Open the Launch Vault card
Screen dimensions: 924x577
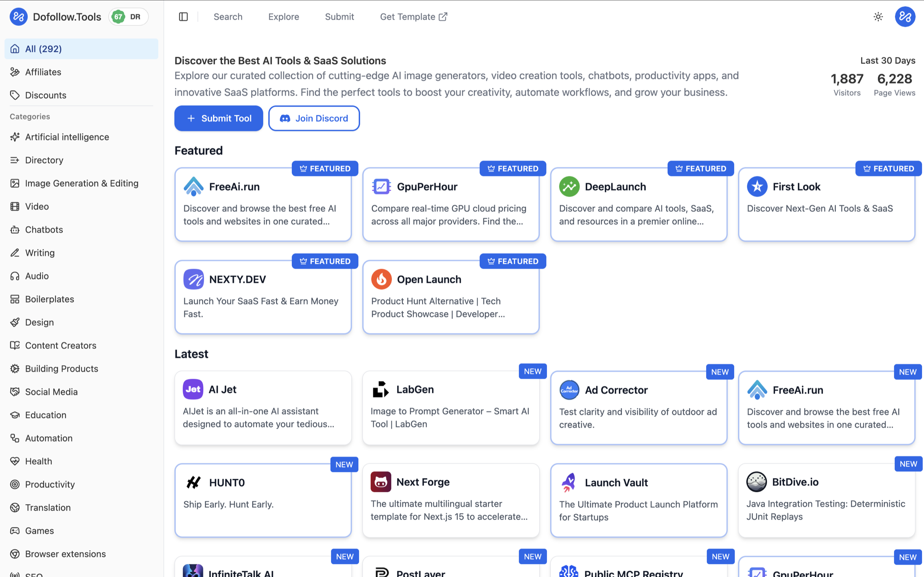coord(638,500)
